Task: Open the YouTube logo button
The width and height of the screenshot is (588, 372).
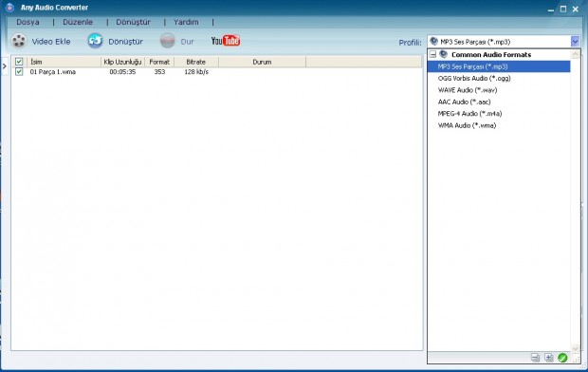Action: coord(226,41)
